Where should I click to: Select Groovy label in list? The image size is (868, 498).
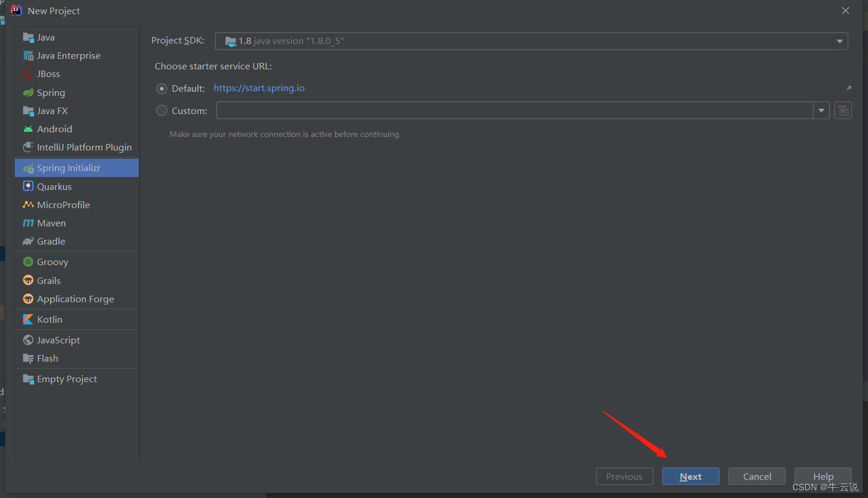[52, 262]
